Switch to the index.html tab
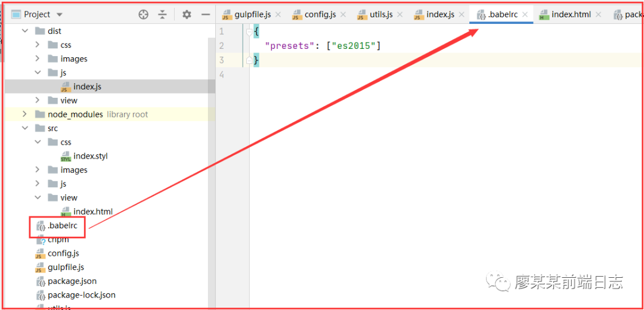Screen dimensions: 644x310 [571, 14]
